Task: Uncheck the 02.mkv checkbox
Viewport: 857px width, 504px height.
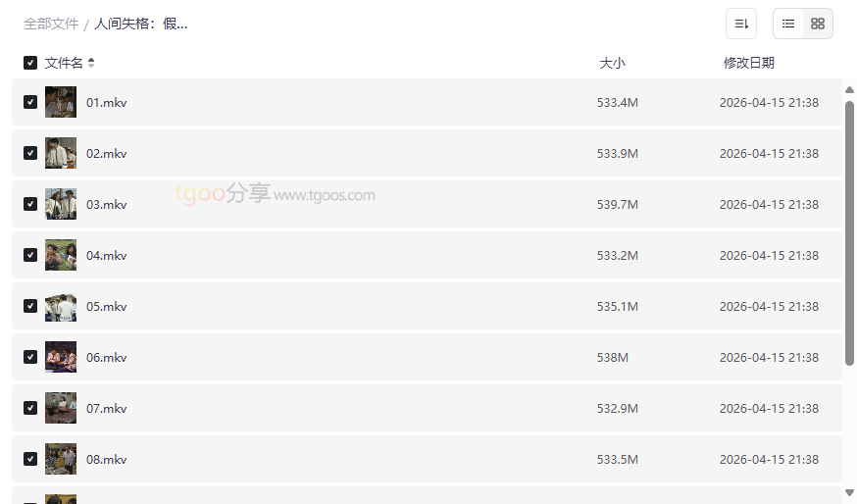Action: tap(30, 153)
